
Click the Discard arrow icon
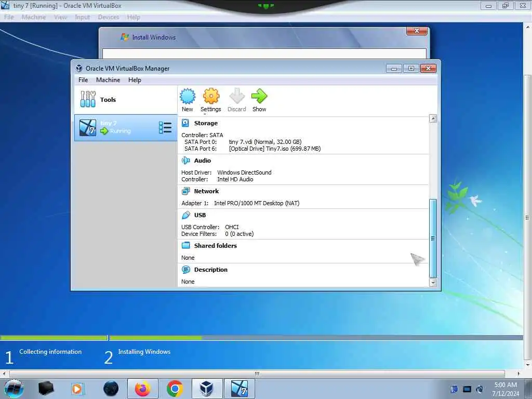237,96
